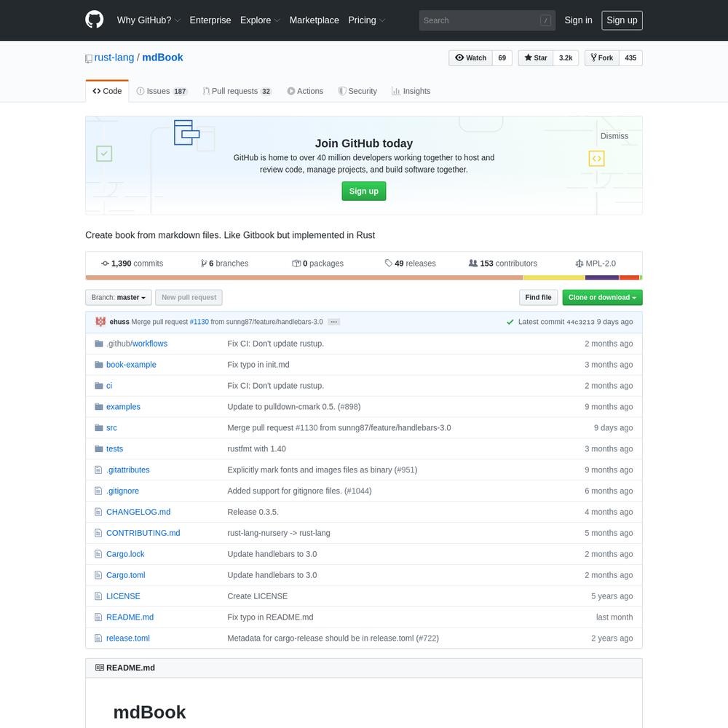728x728 pixels.
Task: Click the New pull request button
Action: click(189, 298)
